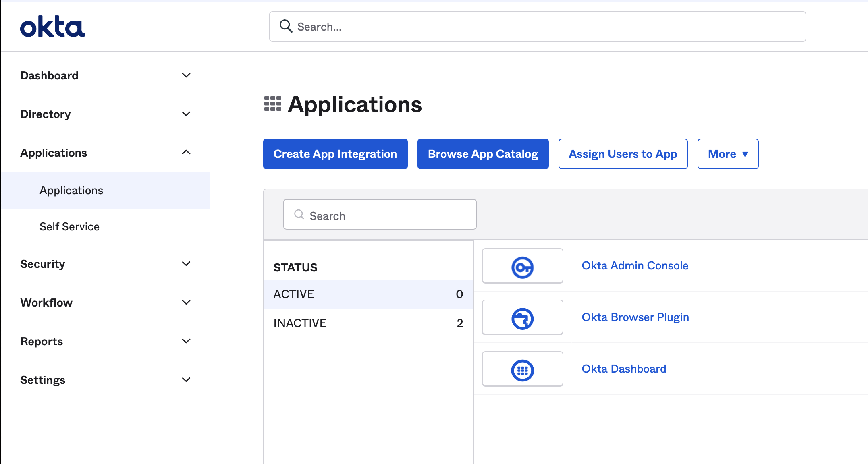
Task: Click Create App Integration button
Action: [x=335, y=154]
